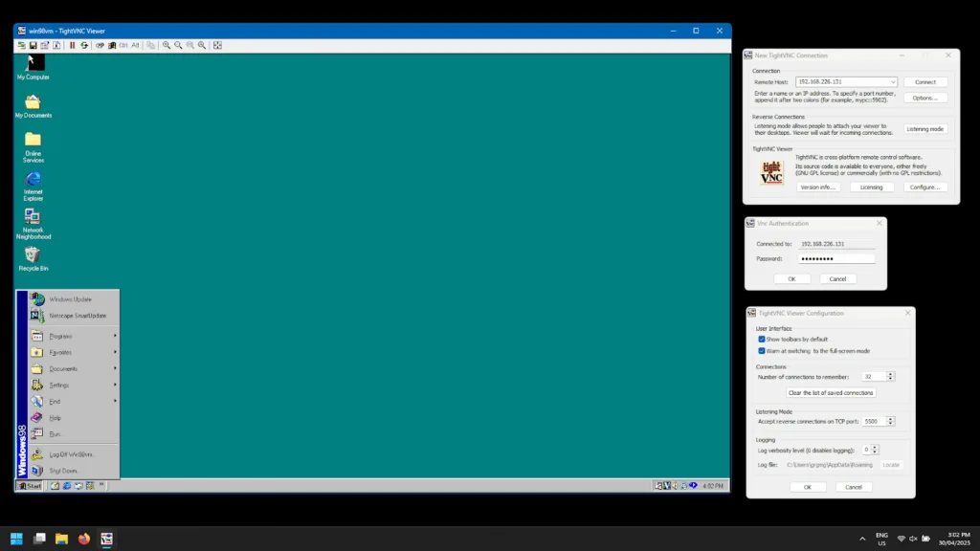Expand the Documents submenu
Viewport: 980px width, 551px height.
[74, 368]
